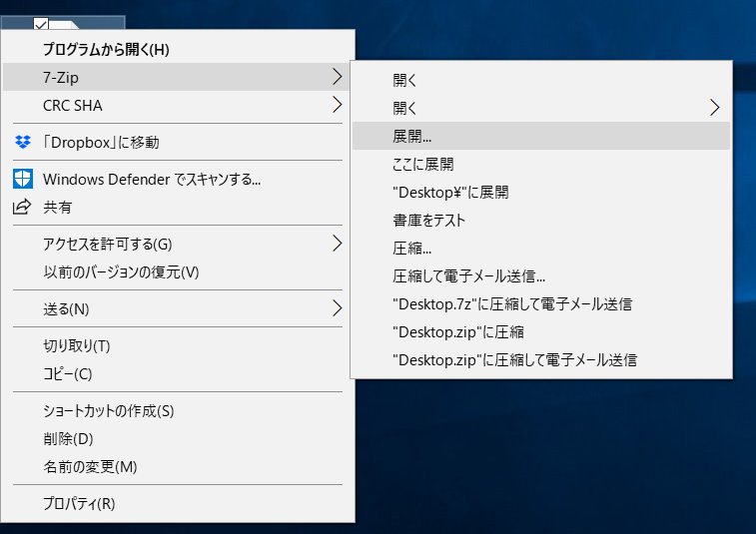The width and height of the screenshot is (756, 534).
Task: Expand the 送る(N) submenu arrow
Action: pos(338,308)
